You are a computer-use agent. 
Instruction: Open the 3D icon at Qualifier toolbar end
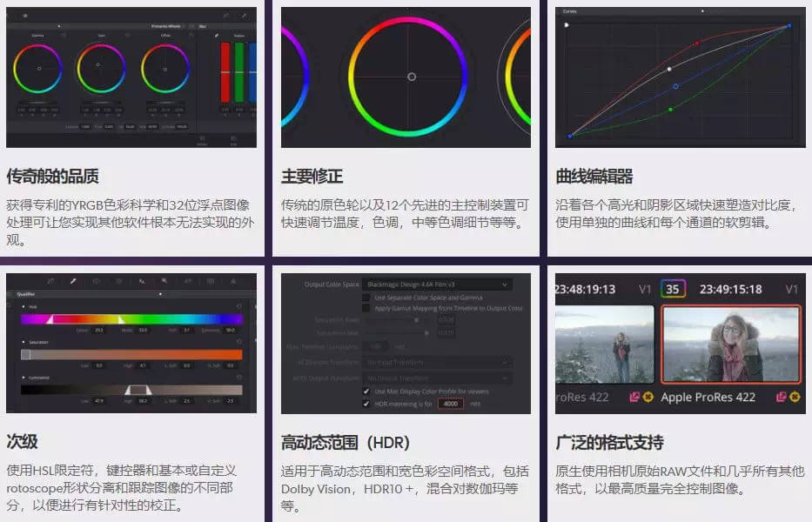pos(233,282)
